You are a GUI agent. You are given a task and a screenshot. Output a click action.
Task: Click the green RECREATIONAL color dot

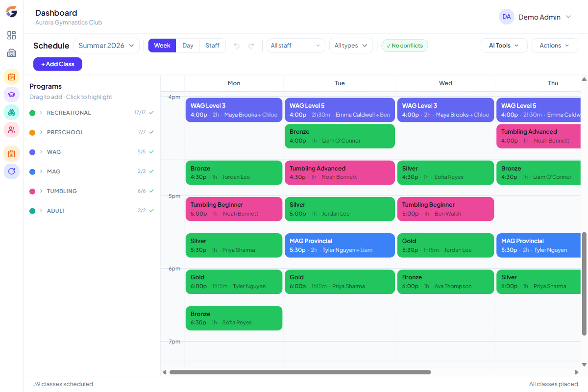tap(32, 113)
